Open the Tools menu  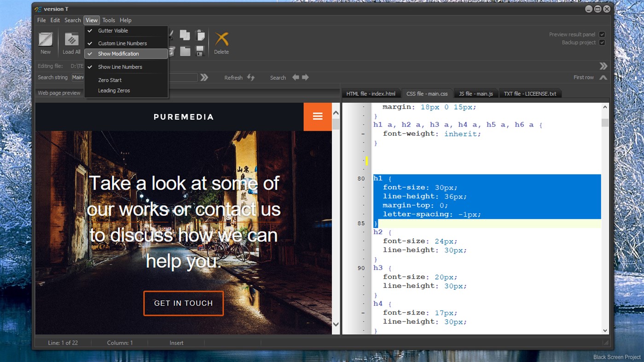109,20
